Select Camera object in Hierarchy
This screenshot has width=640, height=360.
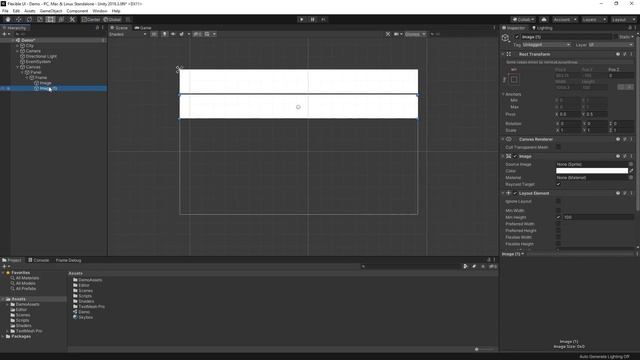[33, 51]
